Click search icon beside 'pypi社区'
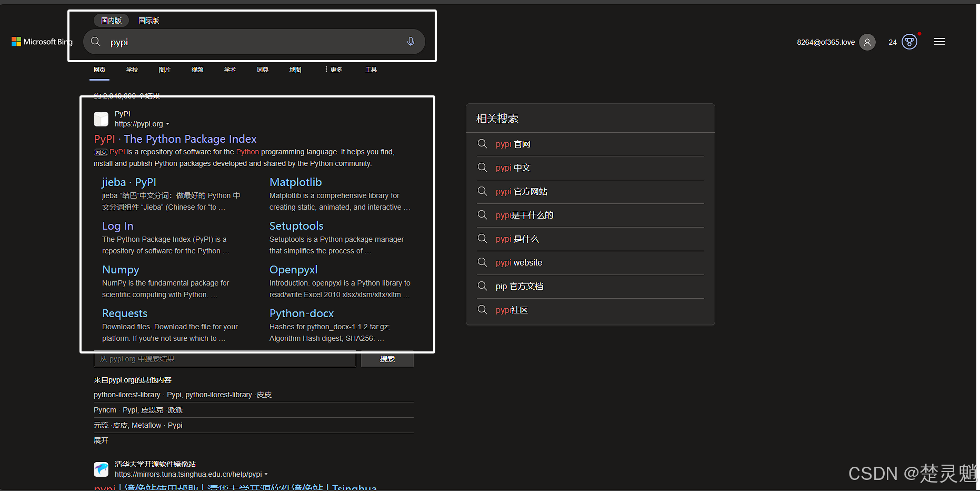This screenshot has width=980, height=491. (x=482, y=310)
